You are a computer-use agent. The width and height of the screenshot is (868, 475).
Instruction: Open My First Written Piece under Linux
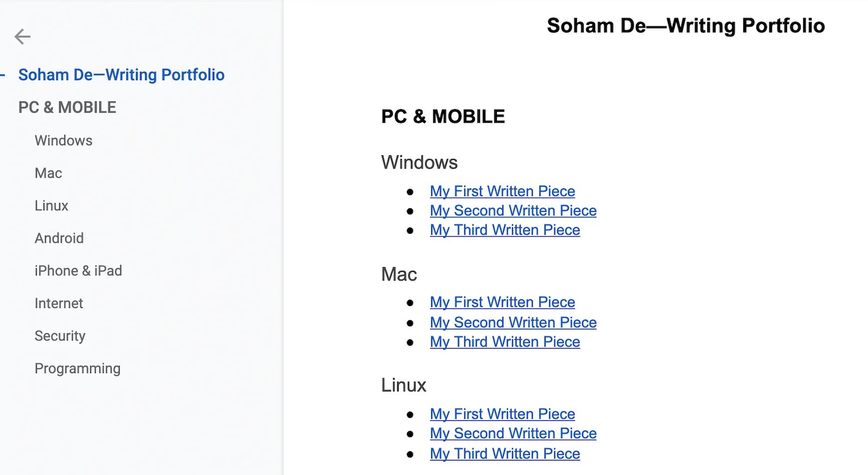(502, 414)
